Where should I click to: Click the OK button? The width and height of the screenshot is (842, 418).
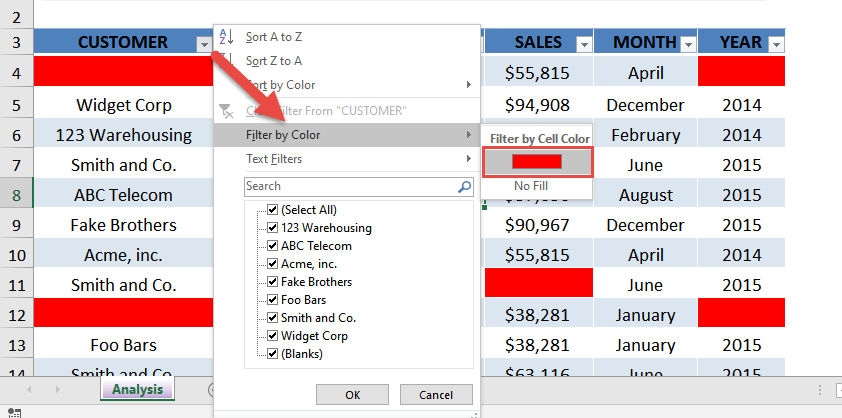352,395
